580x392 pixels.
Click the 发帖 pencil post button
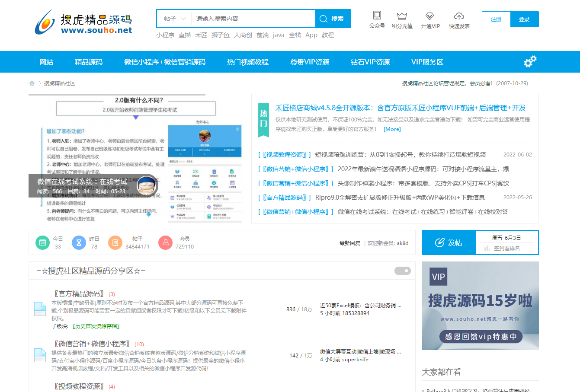(x=449, y=242)
